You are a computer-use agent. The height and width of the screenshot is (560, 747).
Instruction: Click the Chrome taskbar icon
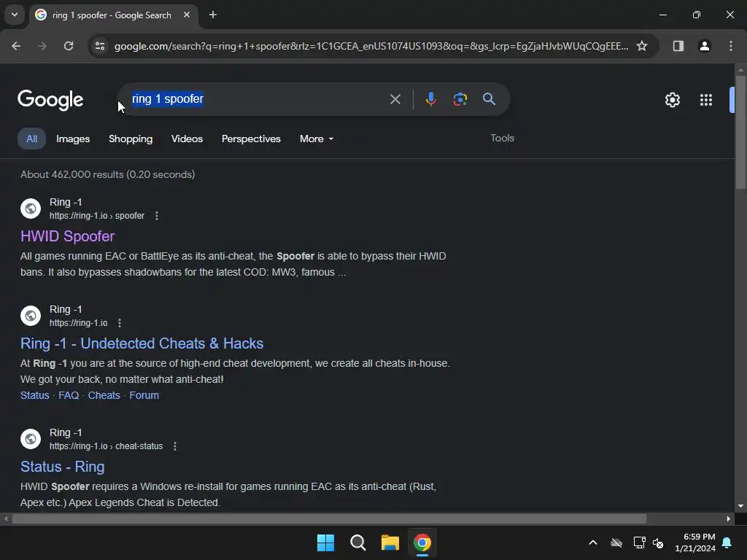pos(422,542)
